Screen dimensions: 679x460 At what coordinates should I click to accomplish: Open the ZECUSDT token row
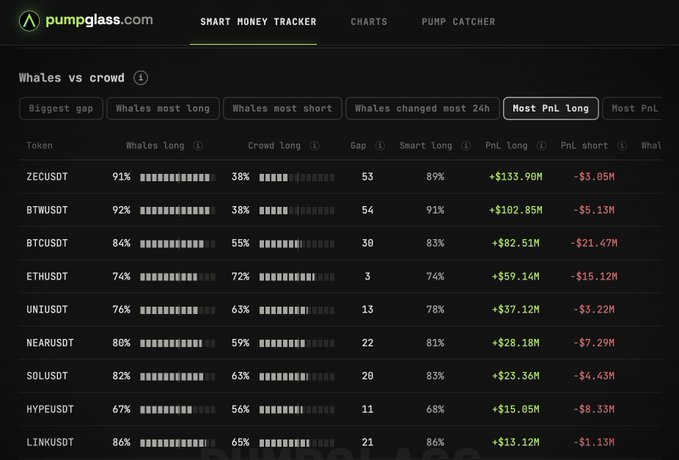[340, 177]
